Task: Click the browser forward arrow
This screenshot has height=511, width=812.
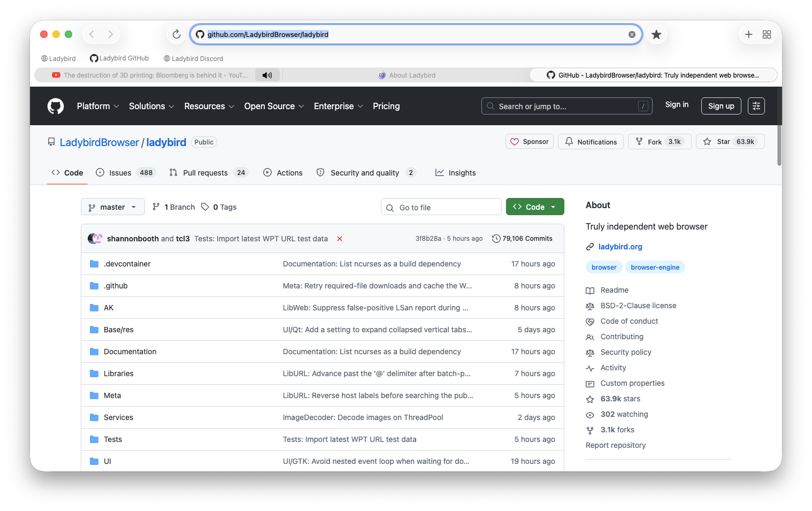Action: 110,34
